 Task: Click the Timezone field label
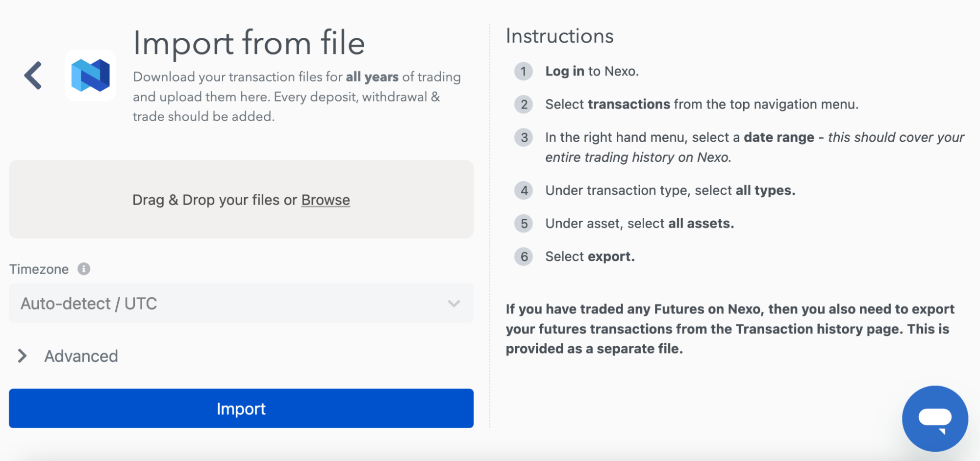(x=39, y=269)
